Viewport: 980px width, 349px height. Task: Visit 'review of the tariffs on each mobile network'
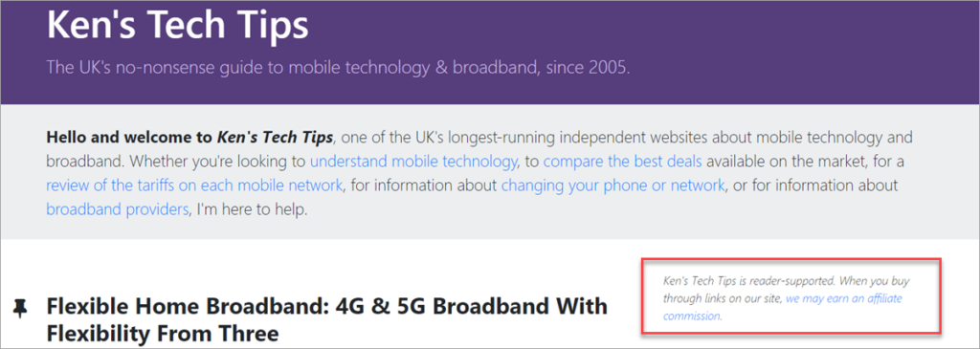(194, 185)
